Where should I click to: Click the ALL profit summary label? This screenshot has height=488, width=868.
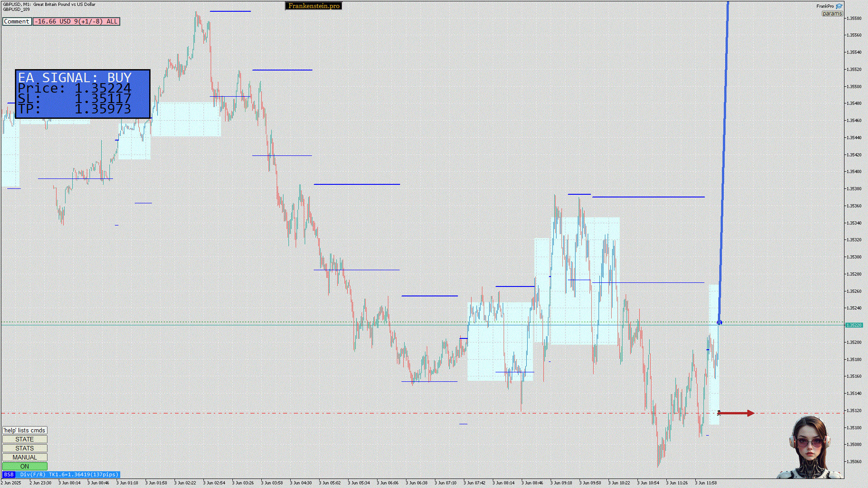(76, 21)
